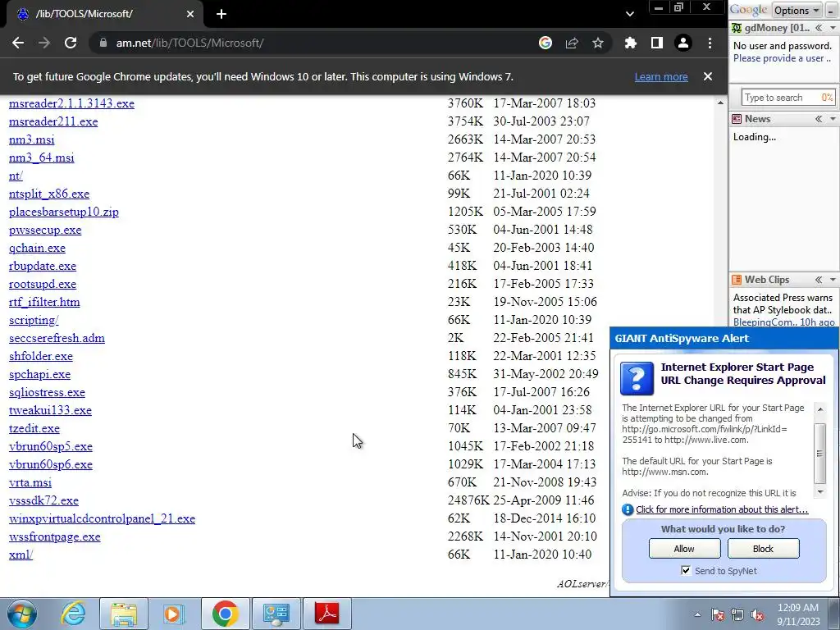This screenshot has width=840, height=630.
Task: Click the Google icon in address bar
Action: pyautogui.click(x=546, y=43)
